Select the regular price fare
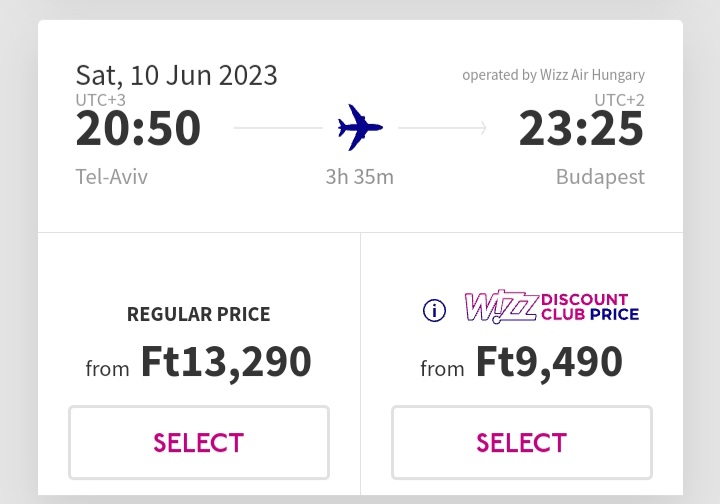 coord(199,442)
